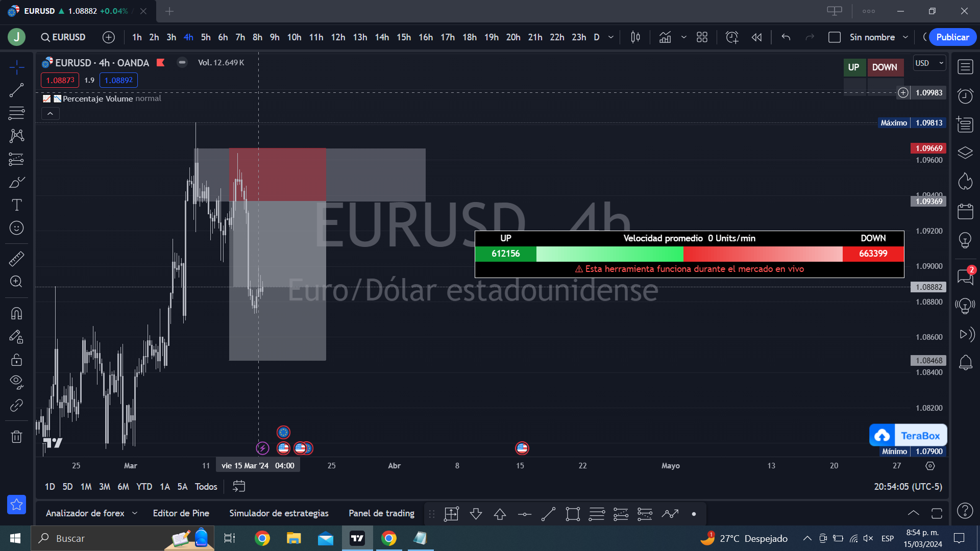The image size is (980, 551).
Task: Open the Editor de Pine tab
Action: (x=181, y=513)
